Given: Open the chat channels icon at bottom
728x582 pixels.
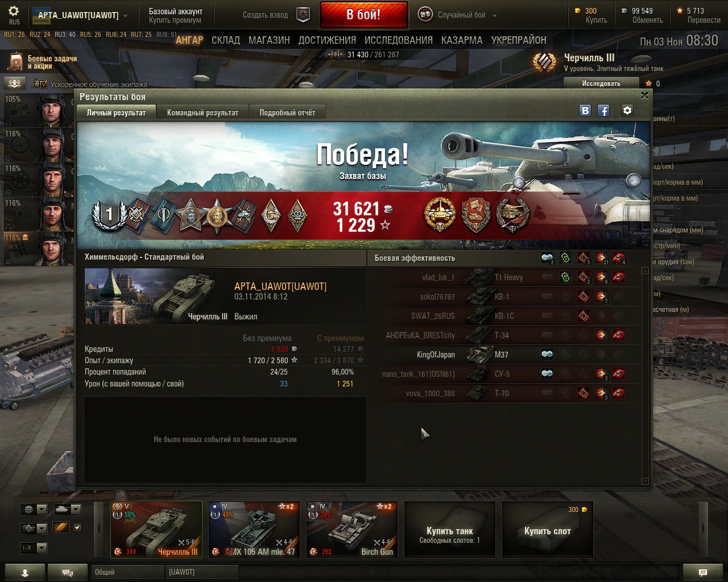Looking at the screenshot, I should click(x=68, y=572).
